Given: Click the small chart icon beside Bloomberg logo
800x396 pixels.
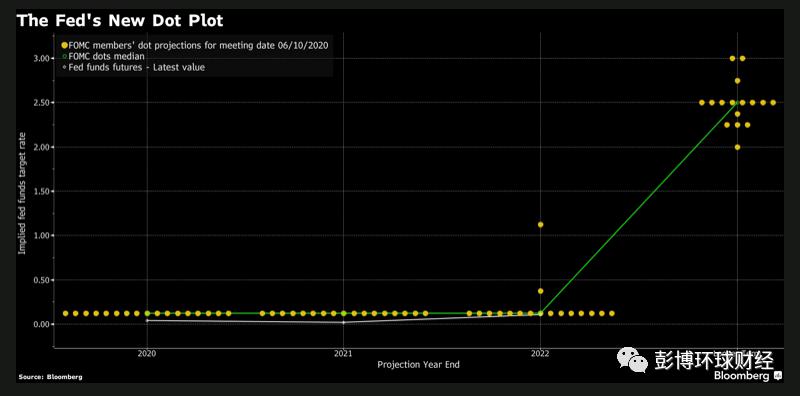Looking at the screenshot, I should (778, 376).
